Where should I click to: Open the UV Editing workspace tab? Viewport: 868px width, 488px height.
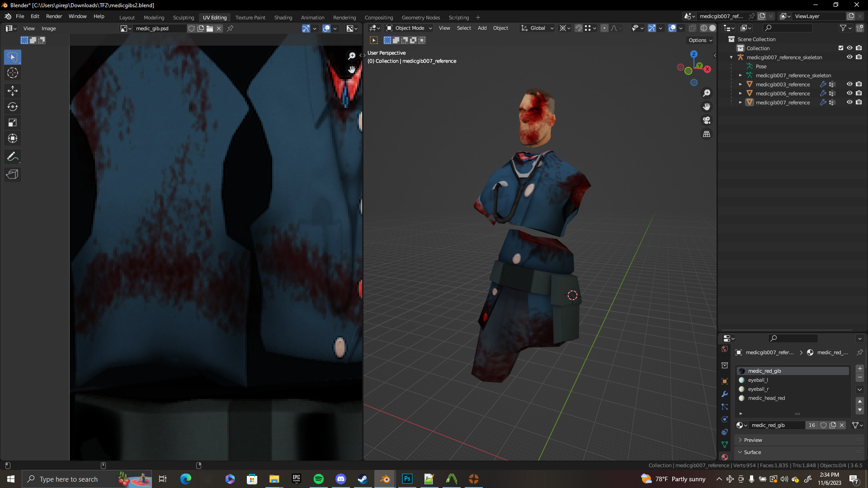point(214,17)
